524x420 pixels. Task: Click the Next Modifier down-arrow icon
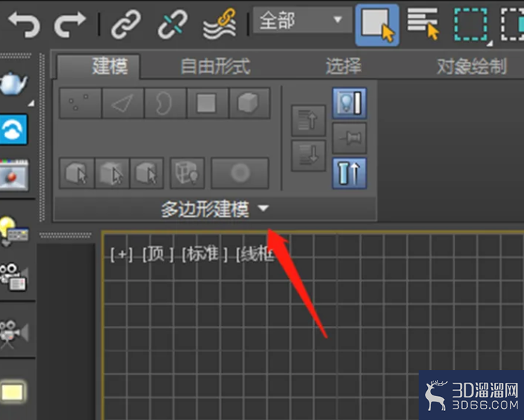point(308,156)
